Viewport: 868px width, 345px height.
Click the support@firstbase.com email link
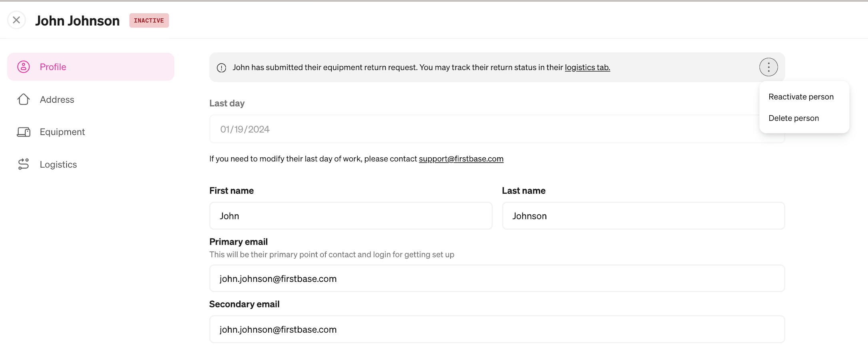tap(461, 159)
